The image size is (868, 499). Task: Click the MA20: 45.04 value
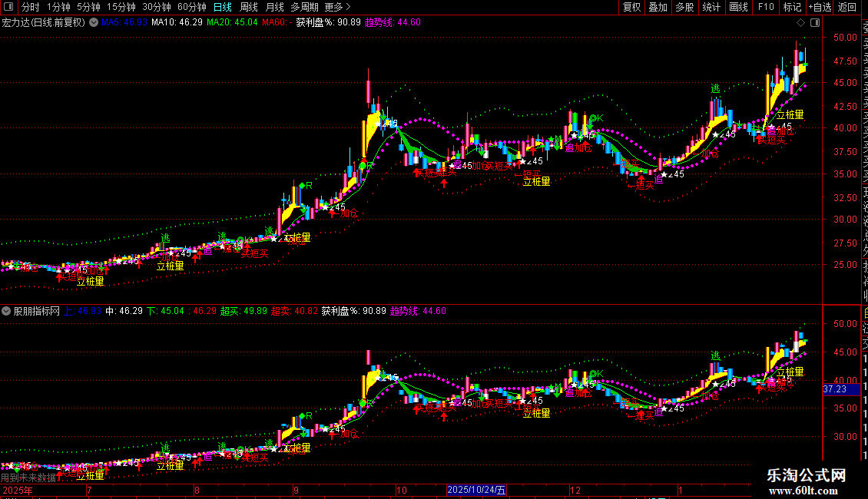coord(232,22)
